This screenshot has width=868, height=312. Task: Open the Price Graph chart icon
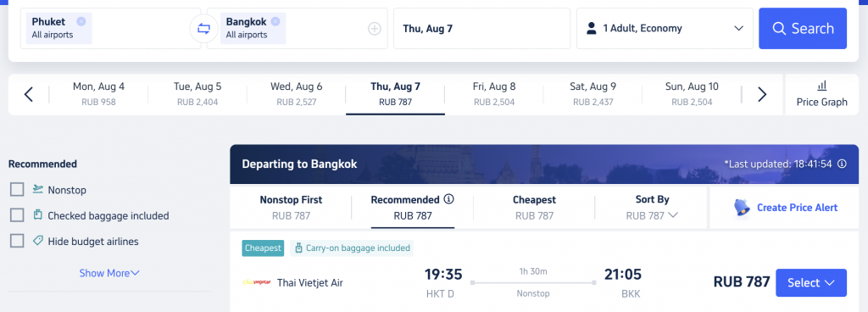(x=822, y=86)
